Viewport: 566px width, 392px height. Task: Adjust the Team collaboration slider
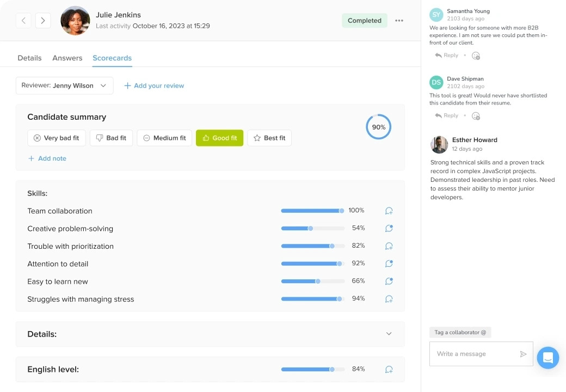(x=313, y=211)
